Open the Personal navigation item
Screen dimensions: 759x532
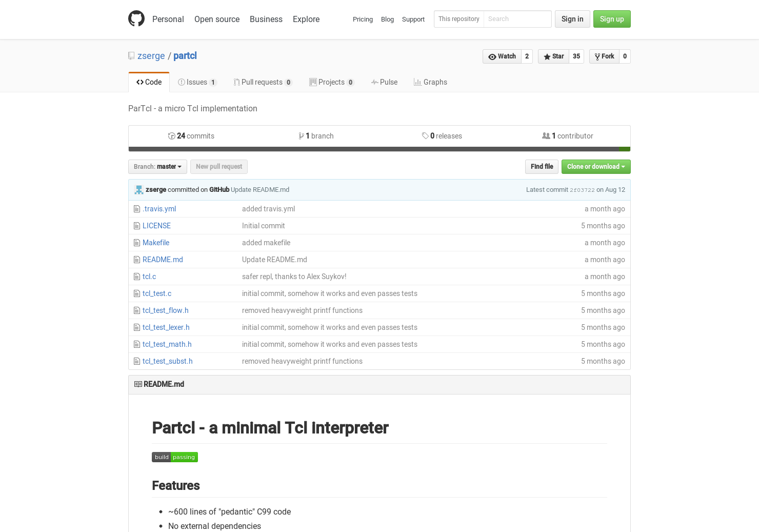(x=168, y=19)
